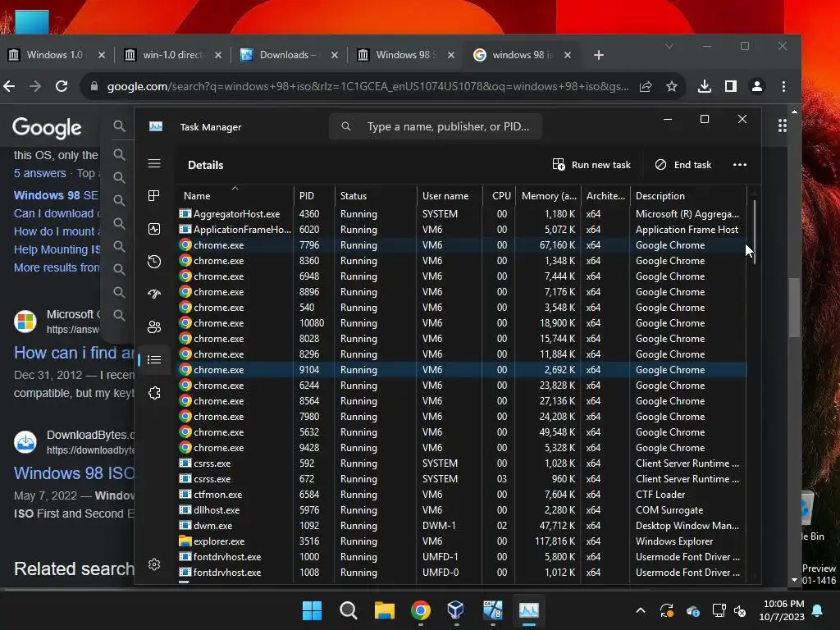
Task: Open Processes page in Task Manager sidebar
Action: [154, 196]
